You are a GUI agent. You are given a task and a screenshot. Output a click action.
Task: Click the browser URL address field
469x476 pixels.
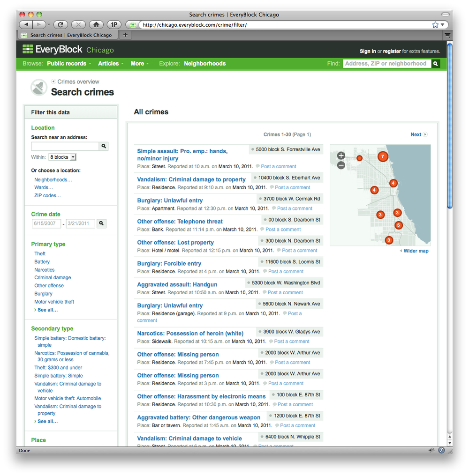286,24
